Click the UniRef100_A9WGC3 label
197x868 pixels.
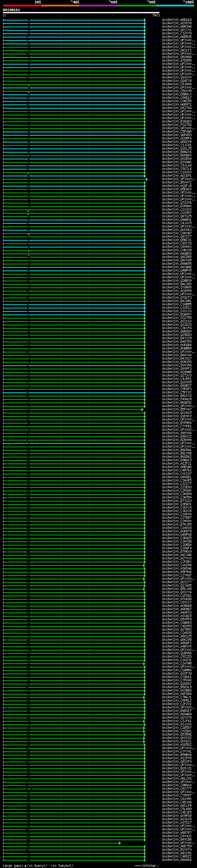[177, 460]
